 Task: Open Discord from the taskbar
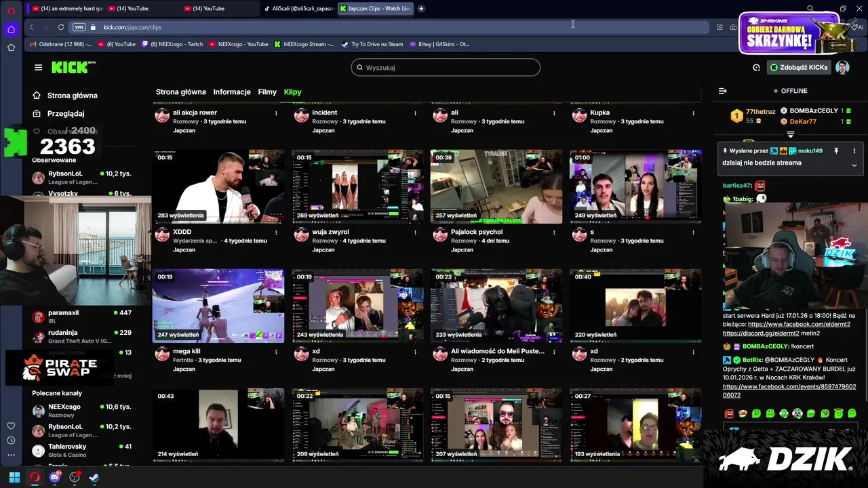55,477
